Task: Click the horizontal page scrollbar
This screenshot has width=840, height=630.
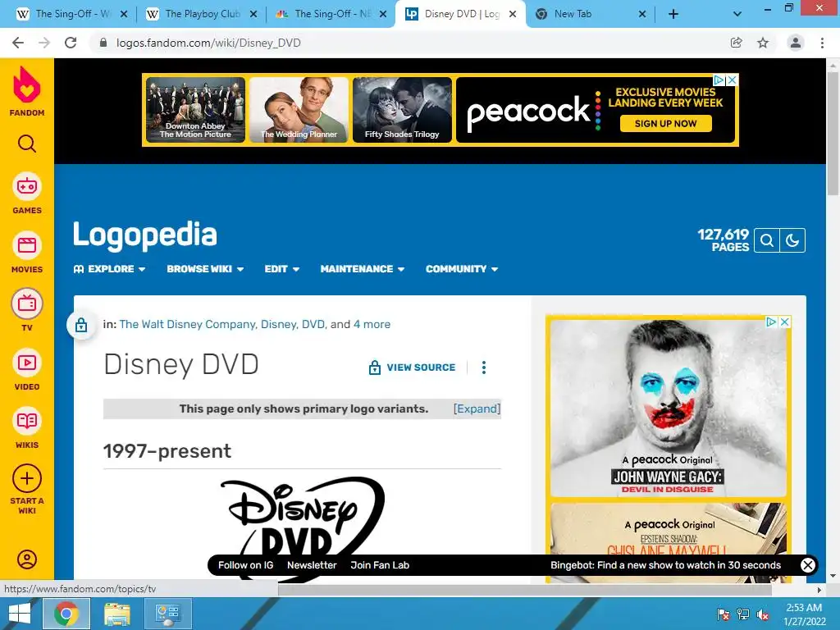Action: point(525,590)
